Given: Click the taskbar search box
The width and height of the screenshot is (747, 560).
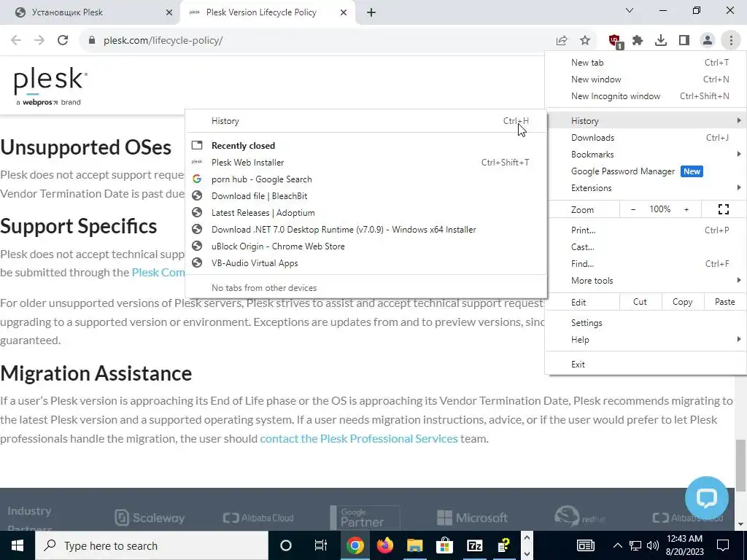Looking at the screenshot, I should tap(152, 545).
